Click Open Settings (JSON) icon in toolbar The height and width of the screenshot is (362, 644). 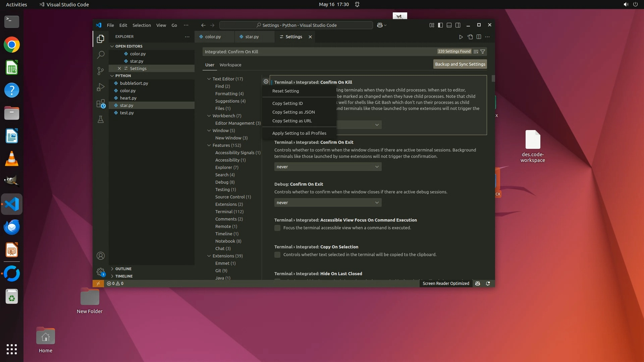(470, 37)
